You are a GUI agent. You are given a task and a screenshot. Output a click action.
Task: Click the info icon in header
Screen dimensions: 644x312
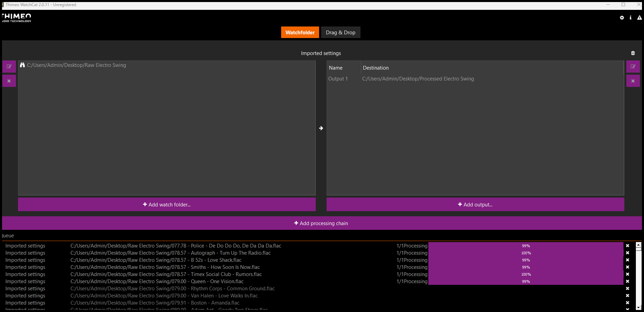point(630,18)
